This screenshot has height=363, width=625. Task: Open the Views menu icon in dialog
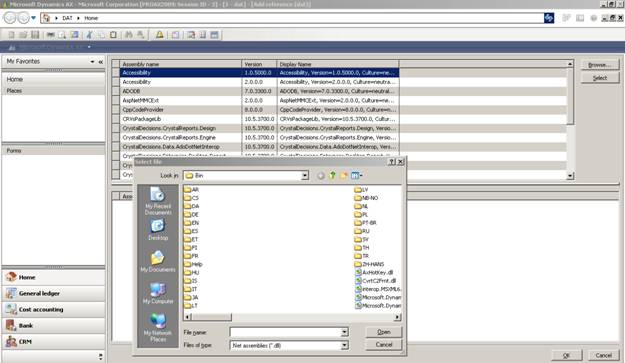point(356,175)
